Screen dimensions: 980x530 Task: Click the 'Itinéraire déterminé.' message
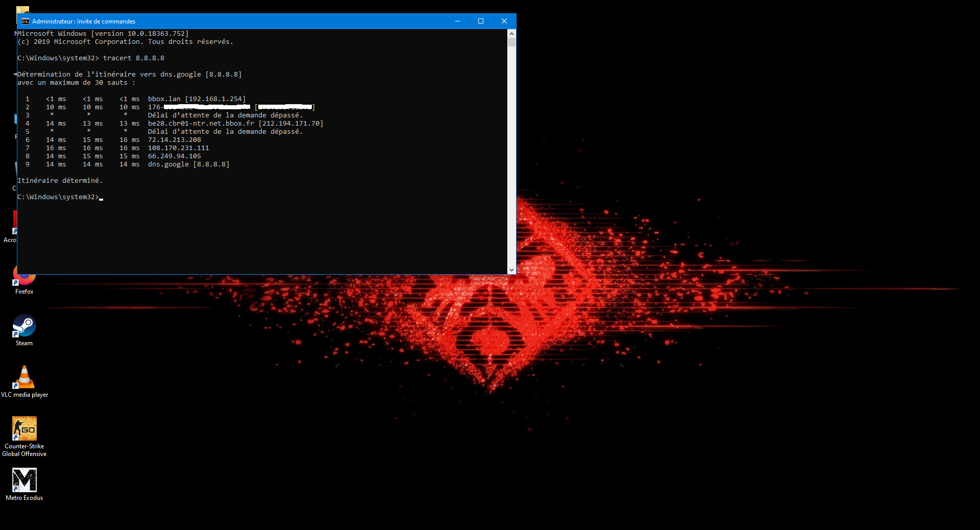tap(60, 181)
